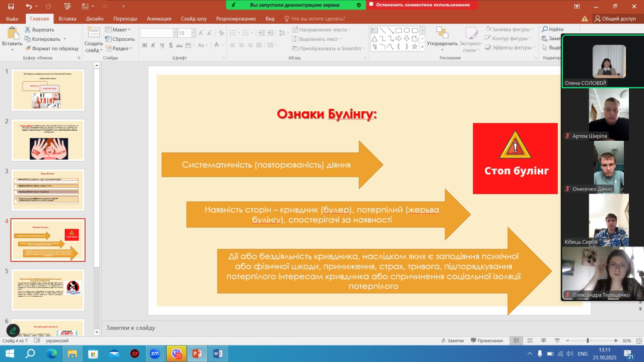This screenshot has width=644, height=362.
Task: Start slideshow from beginning via quick access icon
Action: click(x=67, y=6)
